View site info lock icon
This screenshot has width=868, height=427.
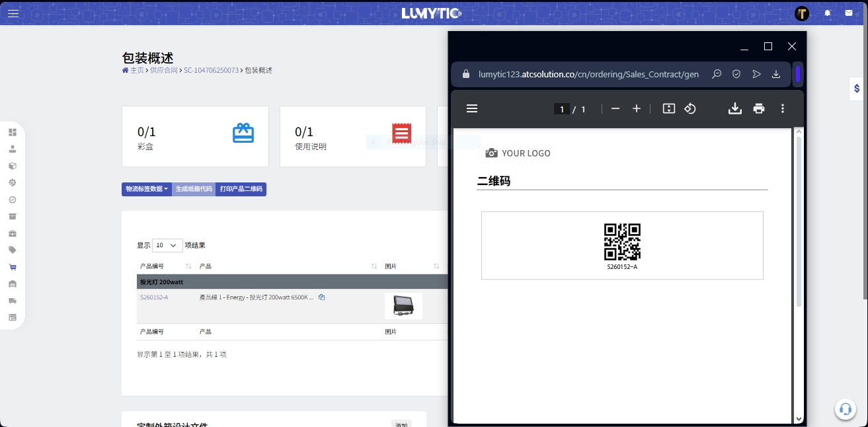(466, 74)
